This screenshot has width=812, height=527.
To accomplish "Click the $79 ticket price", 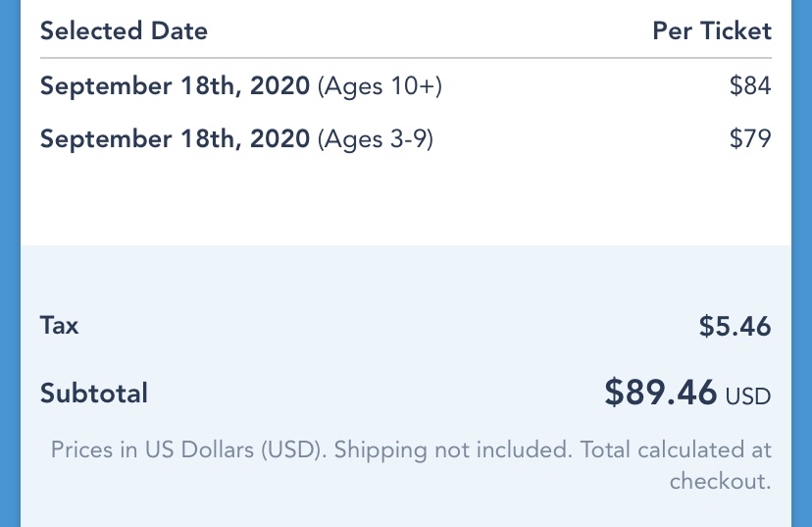I will point(750,138).
